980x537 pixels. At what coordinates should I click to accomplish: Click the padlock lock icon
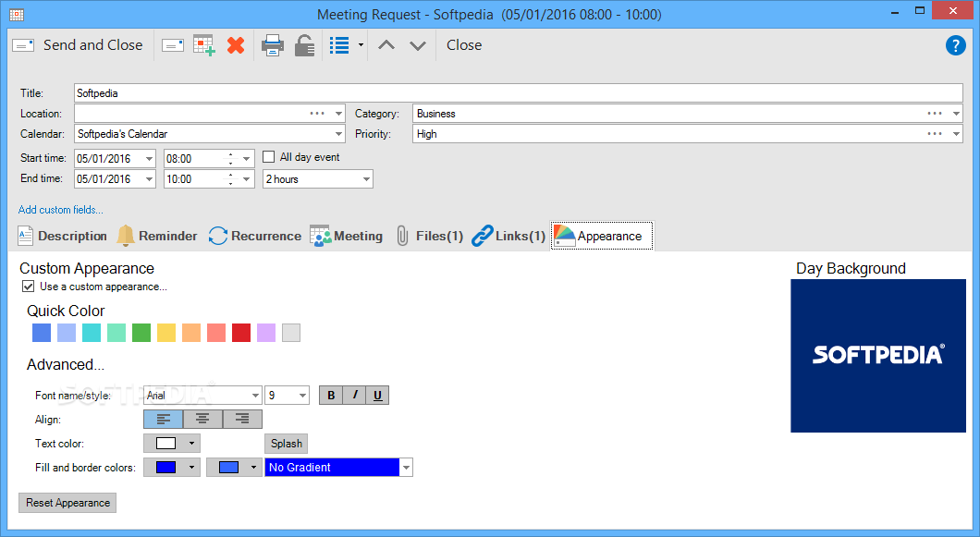coord(304,45)
